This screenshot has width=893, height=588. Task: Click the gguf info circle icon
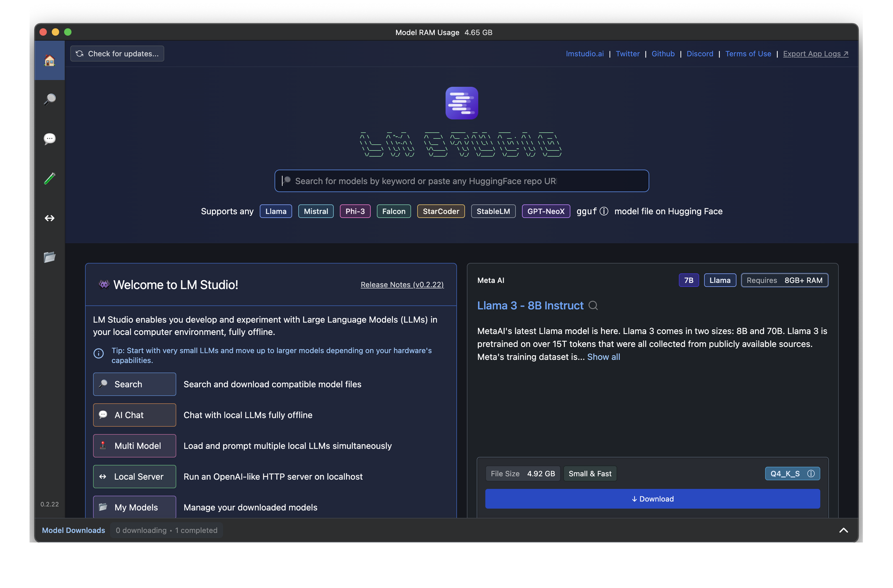click(x=604, y=211)
